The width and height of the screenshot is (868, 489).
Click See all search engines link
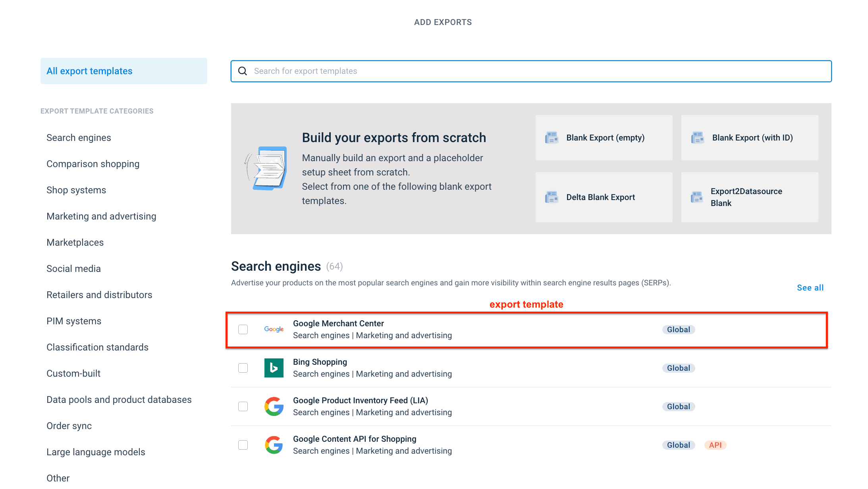(x=810, y=288)
